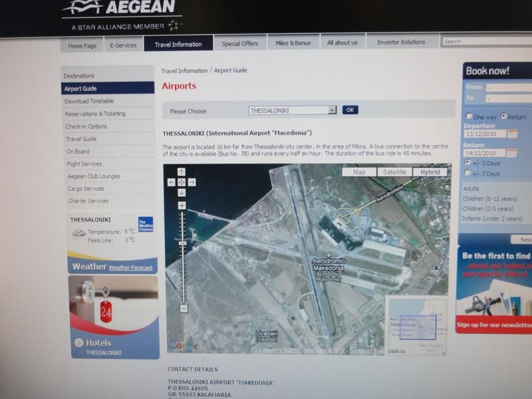Open the Home Page tab
This screenshot has width=532, height=399.
coord(82,45)
